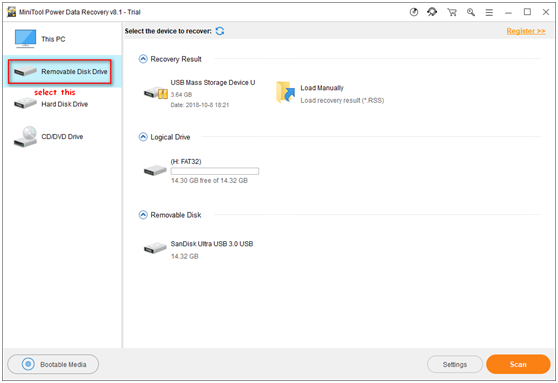Click the Register link
This screenshot has height=383, width=558.
(x=526, y=31)
